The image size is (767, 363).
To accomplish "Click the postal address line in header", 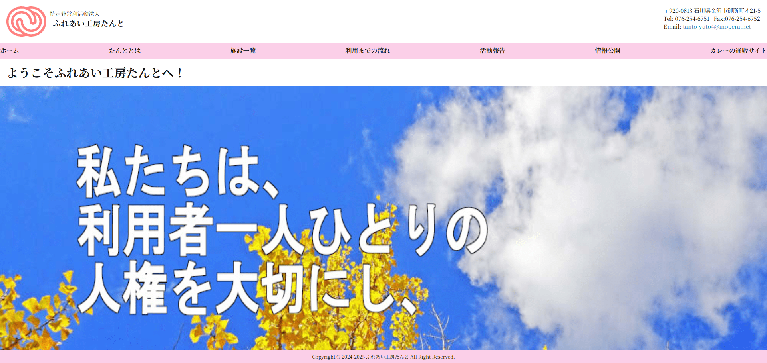I will tap(712, 10).
